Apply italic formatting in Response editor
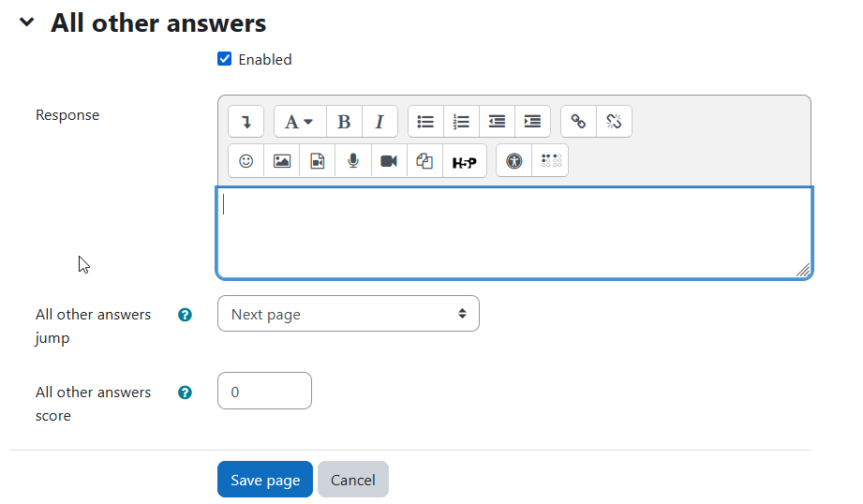Screen dimensions: 863x504 (379, 121)
